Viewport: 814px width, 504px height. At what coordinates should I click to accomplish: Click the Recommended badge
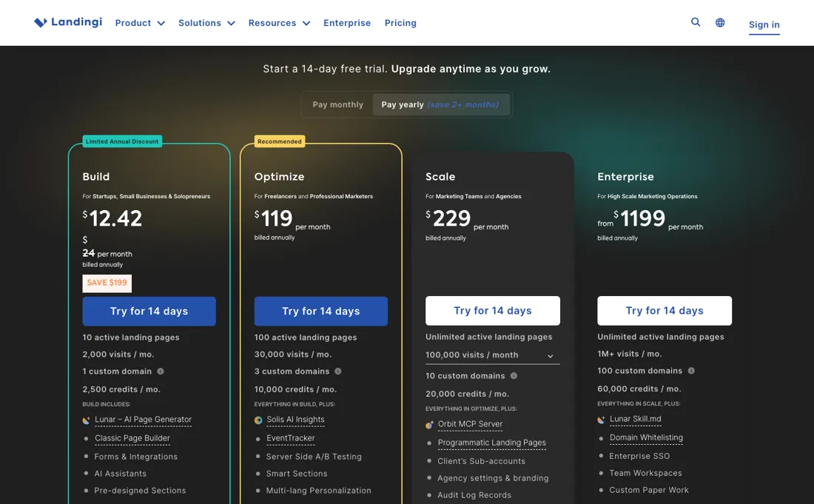(279, 141)
